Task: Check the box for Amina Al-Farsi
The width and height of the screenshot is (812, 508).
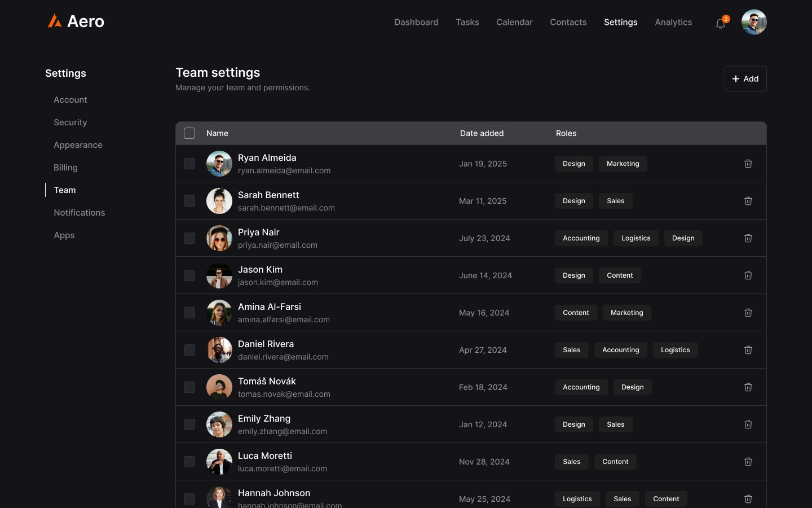Action: [189, 313]
